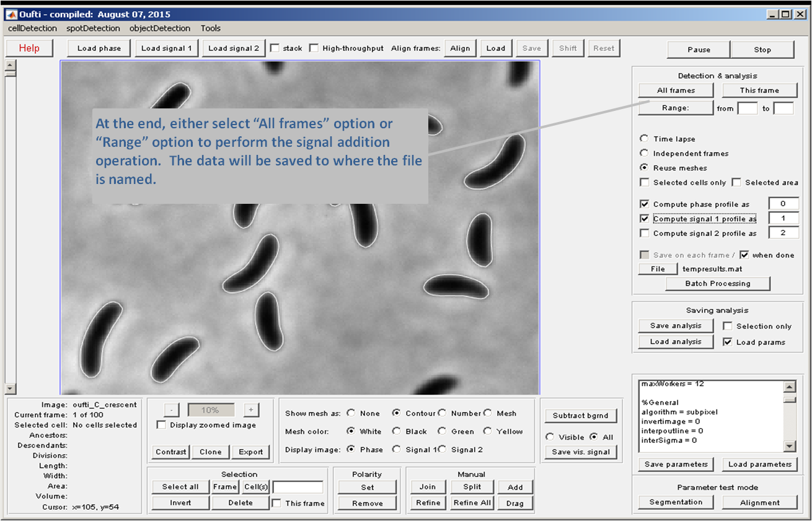
Task: Click the Pause button
Action: pyautogui.click(x=699, y=50)
